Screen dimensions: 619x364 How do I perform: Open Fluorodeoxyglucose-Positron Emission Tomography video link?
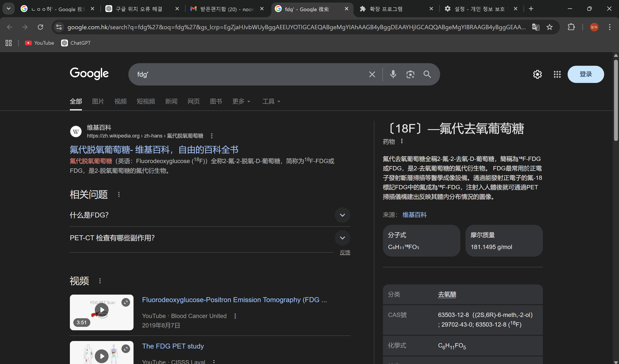[234, 300]
